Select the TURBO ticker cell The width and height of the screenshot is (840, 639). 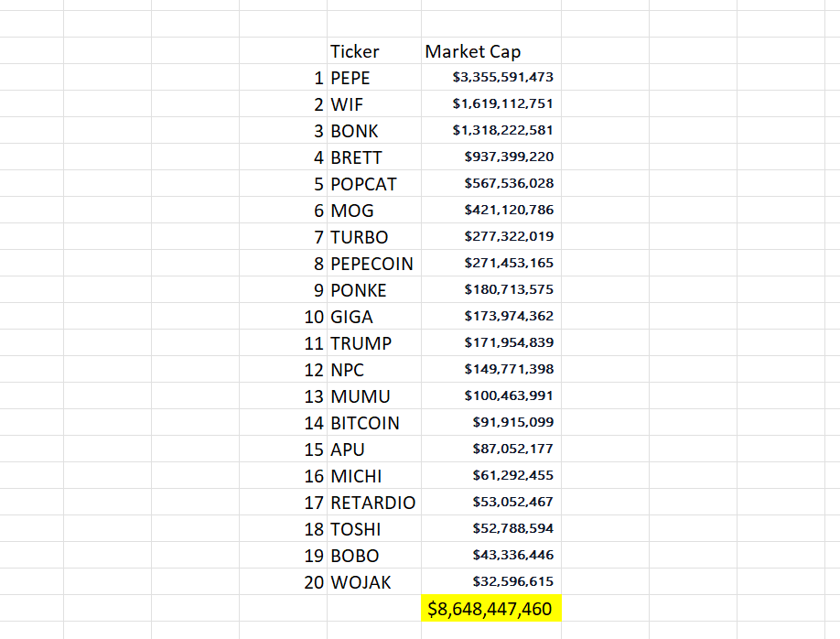(374, 237)
